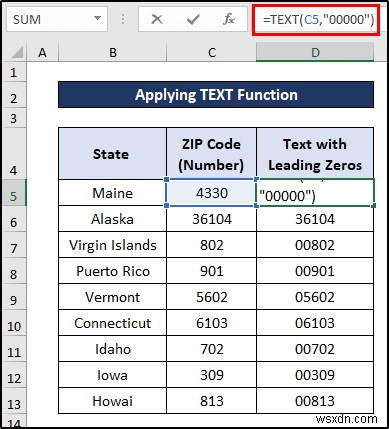Click the 'Howai' cell
The height and width of the screenshot is (429, 389).
[113, 401]
